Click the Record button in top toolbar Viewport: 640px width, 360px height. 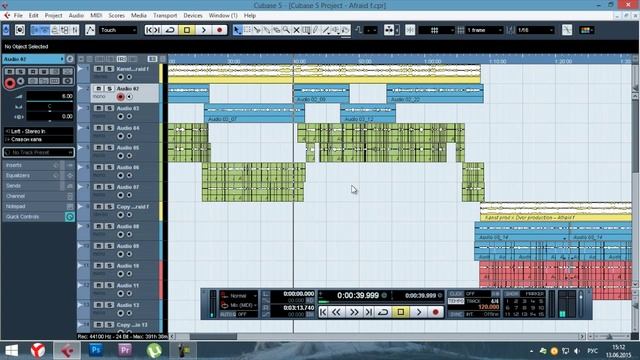220,30
